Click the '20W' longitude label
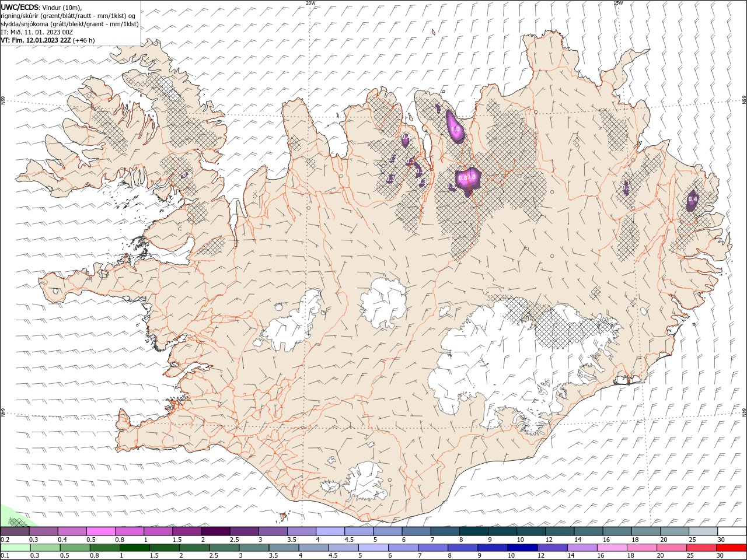This screenshot has height=560, width=747. [x=310, y=3]
